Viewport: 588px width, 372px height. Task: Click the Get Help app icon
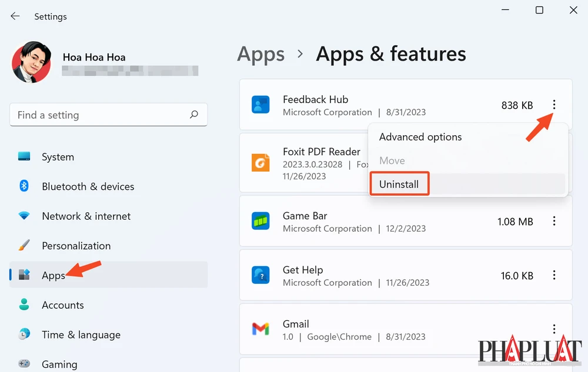coord(260,275)
